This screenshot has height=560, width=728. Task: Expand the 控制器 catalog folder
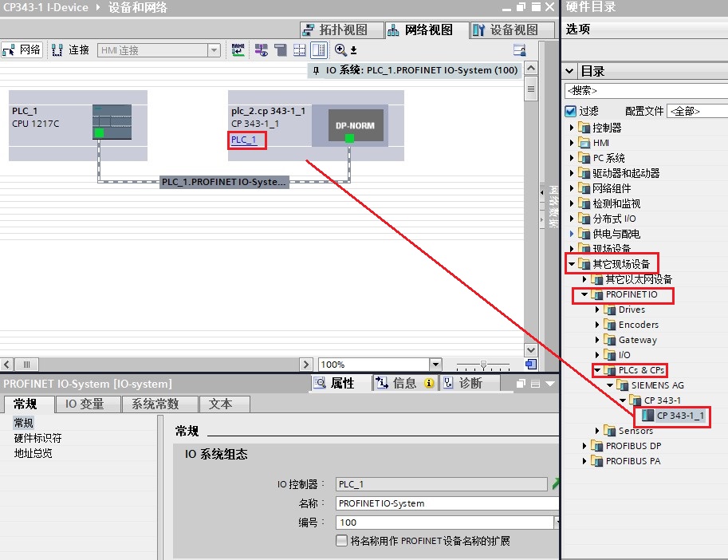coord(572,127)
